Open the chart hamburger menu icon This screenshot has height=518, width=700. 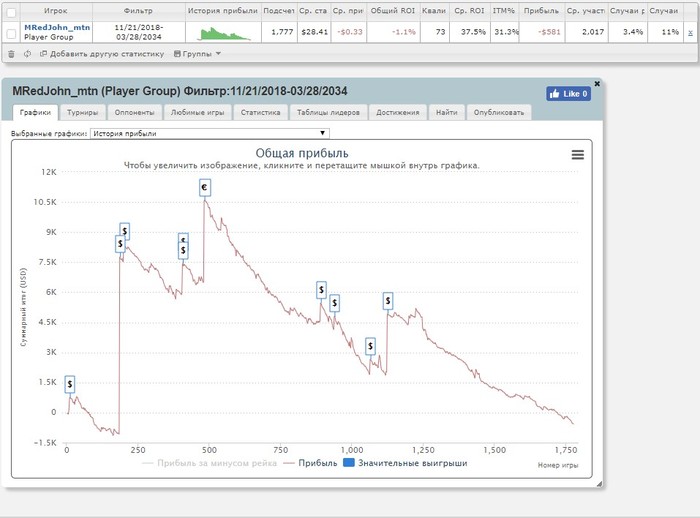578,155
